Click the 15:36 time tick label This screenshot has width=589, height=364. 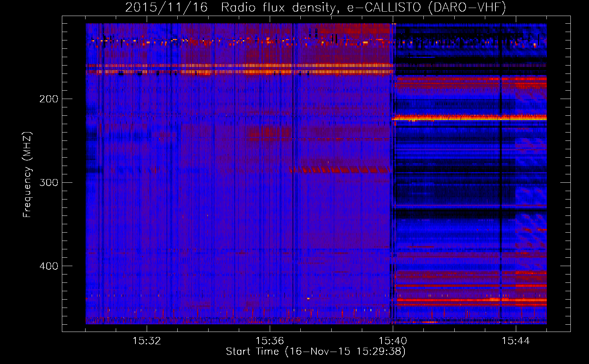click(270, 341)
